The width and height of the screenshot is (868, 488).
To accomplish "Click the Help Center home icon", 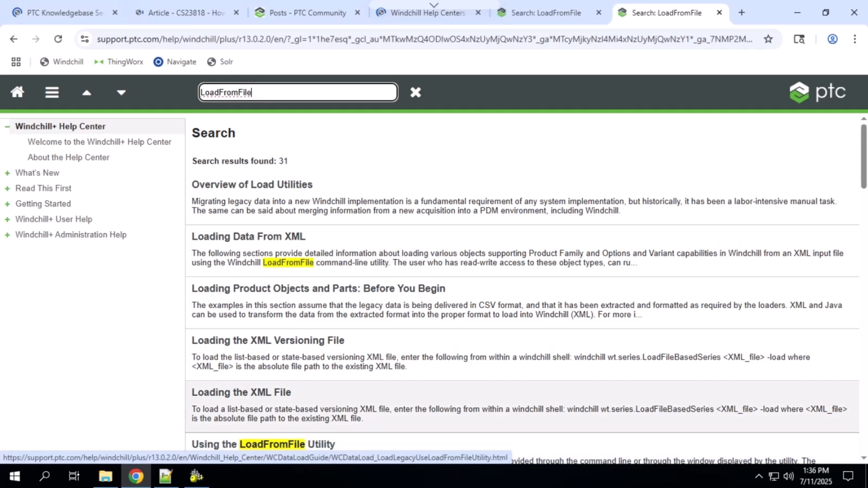I will pyautogui.click(x=17, y=92).
